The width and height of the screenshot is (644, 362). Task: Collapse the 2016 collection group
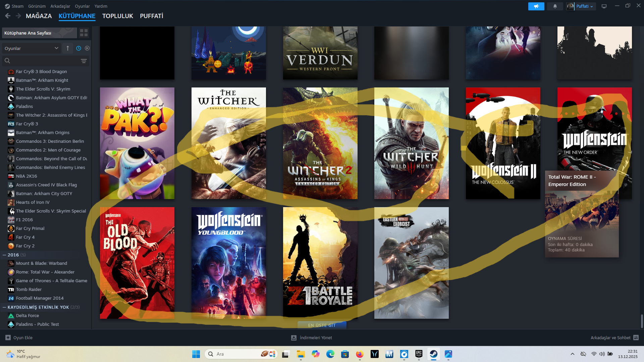pyautogui.click(x=4, y=255)
